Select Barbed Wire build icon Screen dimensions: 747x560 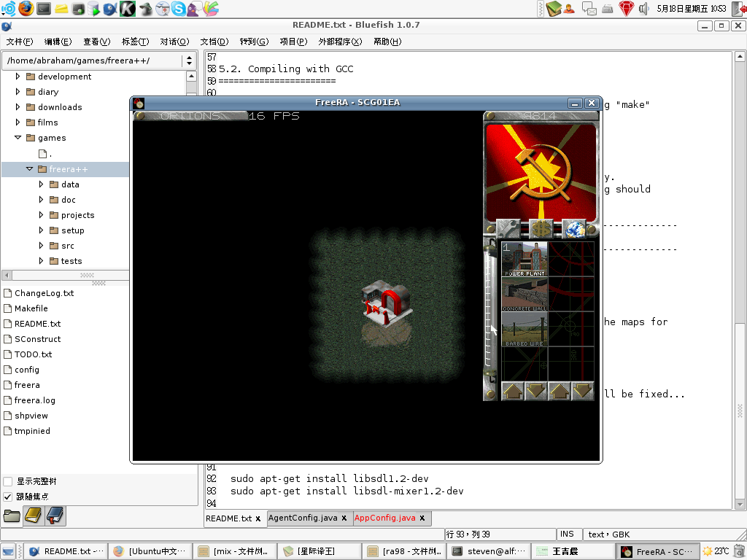coord(525,329)
